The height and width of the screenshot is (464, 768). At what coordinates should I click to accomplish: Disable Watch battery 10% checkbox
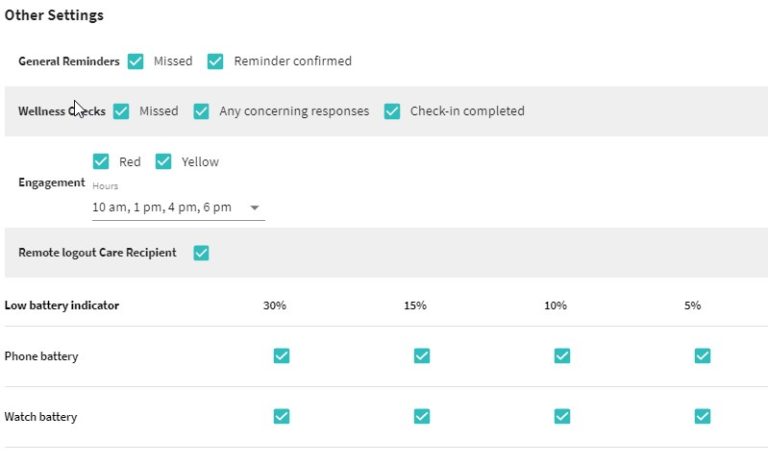click(x=562, y=416)
